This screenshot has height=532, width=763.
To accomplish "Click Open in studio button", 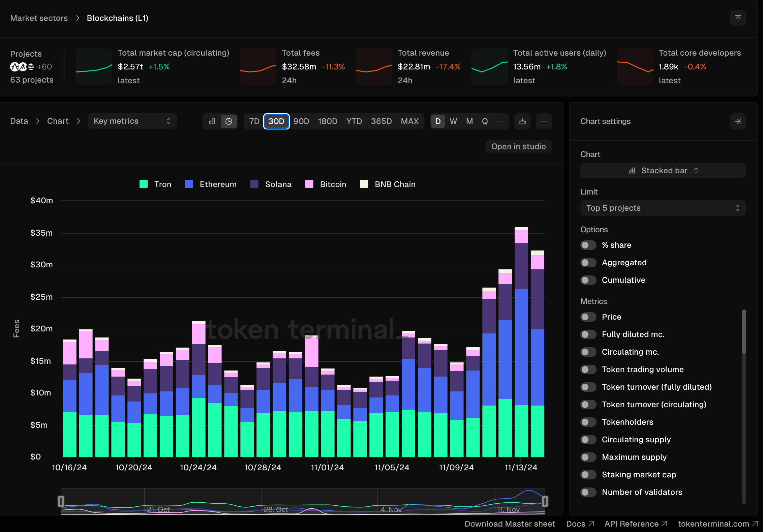I will 518,147.
